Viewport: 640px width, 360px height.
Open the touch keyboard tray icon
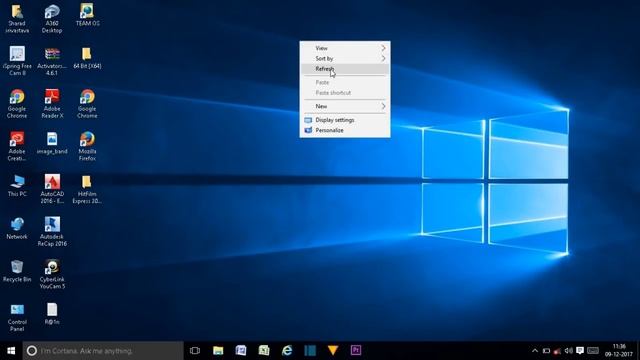click(593, 351)
